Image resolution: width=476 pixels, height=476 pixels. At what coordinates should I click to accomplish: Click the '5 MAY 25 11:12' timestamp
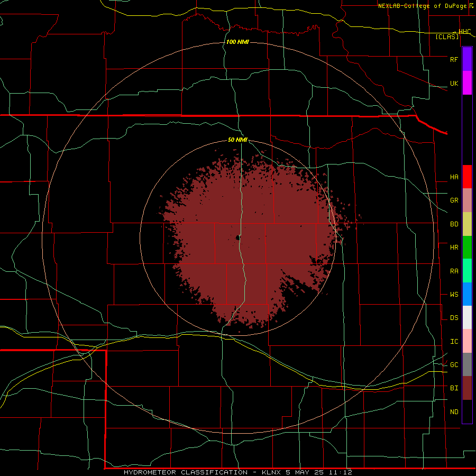(x=318, y=472)
